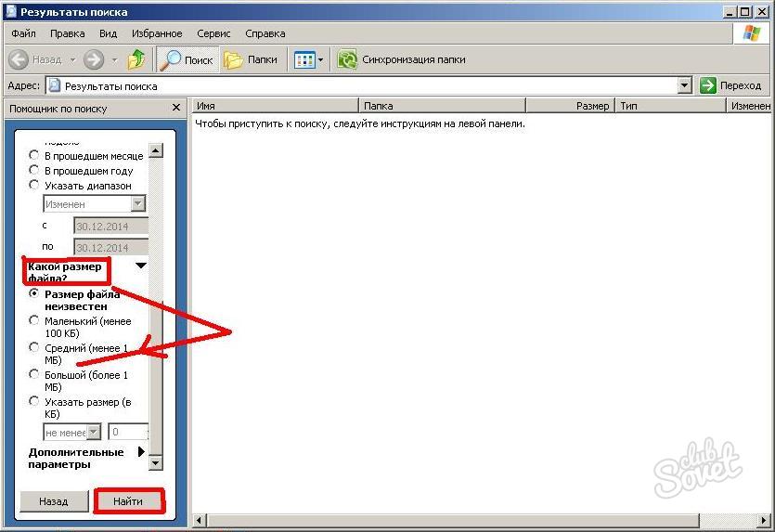The image size is (775, 532).
Task: Click the Back (Назад) toolbar arrow icon
Action: 19,59
